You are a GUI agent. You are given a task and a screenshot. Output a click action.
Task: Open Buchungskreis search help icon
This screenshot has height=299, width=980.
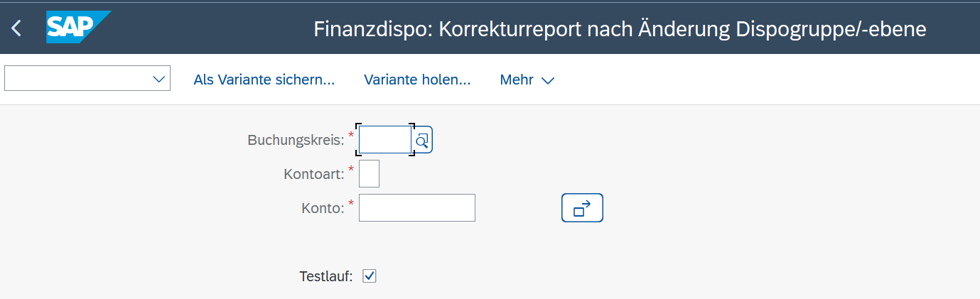pyautogui.click(x=422, y=140)
